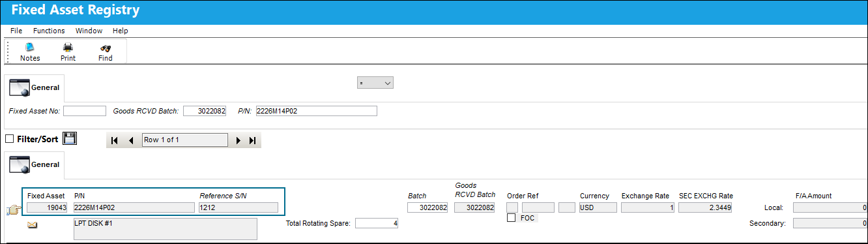Go to previous row arrow
Image resolution: width=868 pixels, height=244 pixels.
(130, 140)
